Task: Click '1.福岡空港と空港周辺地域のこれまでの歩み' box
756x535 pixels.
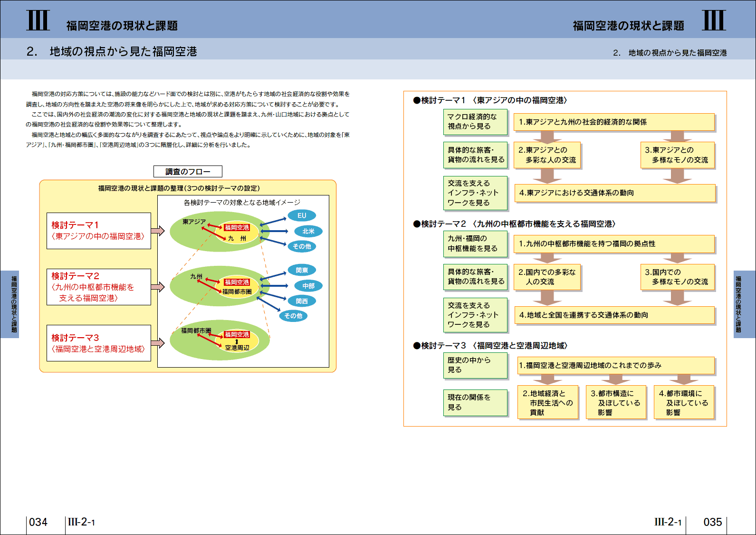Action: (x=616, y=366)
